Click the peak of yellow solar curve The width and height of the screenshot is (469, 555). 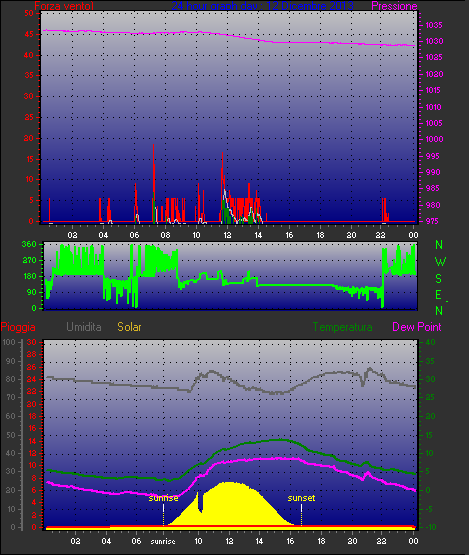click(x=229, y=483)
